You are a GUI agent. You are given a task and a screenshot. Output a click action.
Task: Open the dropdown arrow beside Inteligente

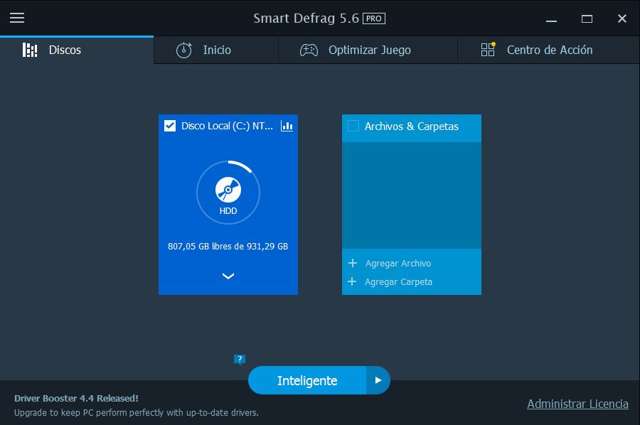click(x=378, y=380)
